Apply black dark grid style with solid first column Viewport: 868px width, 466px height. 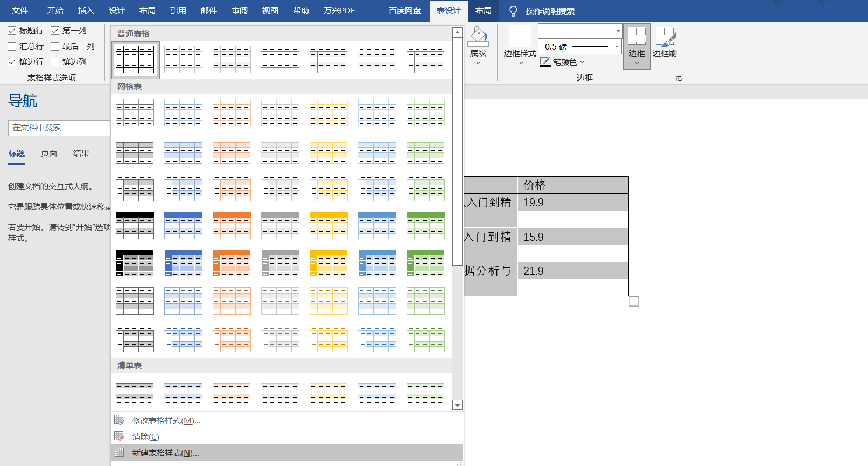click(135, 263)
